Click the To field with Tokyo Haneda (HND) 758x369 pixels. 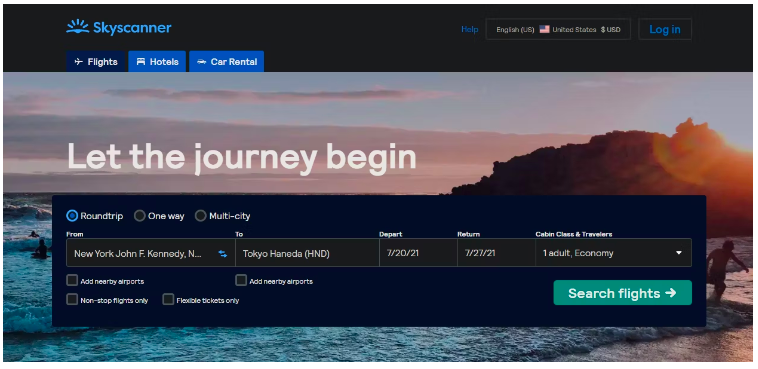tap(307, 253)
